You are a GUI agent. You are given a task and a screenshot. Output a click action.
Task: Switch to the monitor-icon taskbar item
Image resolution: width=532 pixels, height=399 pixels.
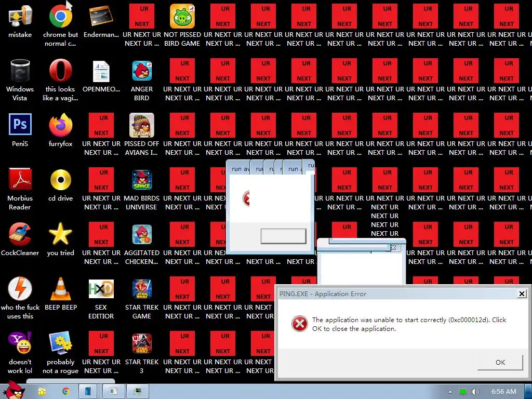tap(137, 392)
